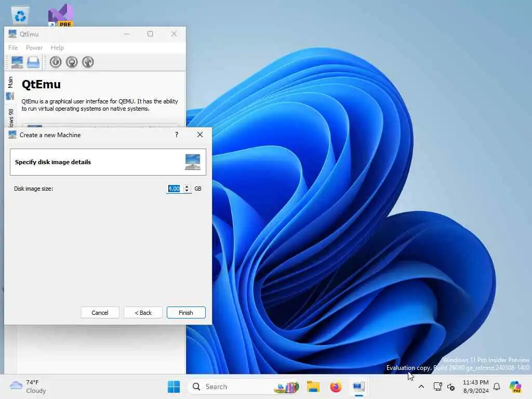Open the Visual Studio Preview desktop shortcut
532x399 pixels.
coord(60,15)
